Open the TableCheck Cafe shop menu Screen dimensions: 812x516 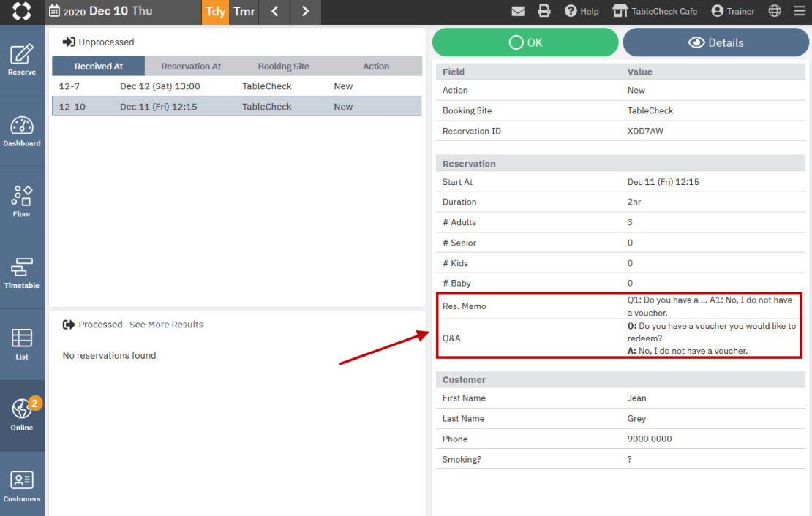[655, 11]
